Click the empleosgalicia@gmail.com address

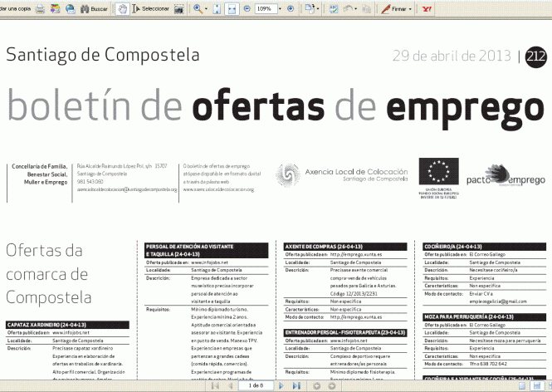point(498,301)
